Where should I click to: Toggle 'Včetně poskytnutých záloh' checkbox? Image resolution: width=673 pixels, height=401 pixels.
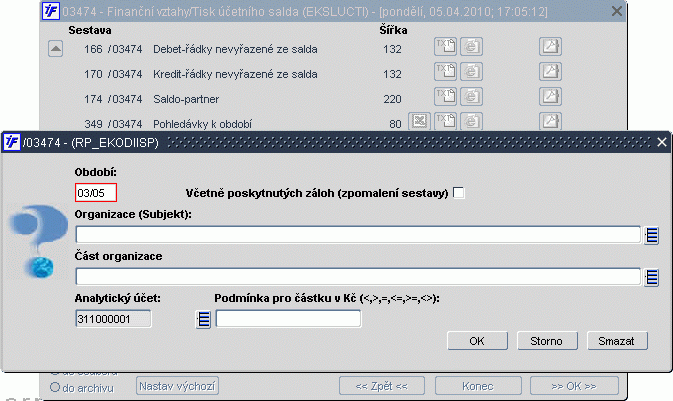pyautogui.click(x=460, y=193)
